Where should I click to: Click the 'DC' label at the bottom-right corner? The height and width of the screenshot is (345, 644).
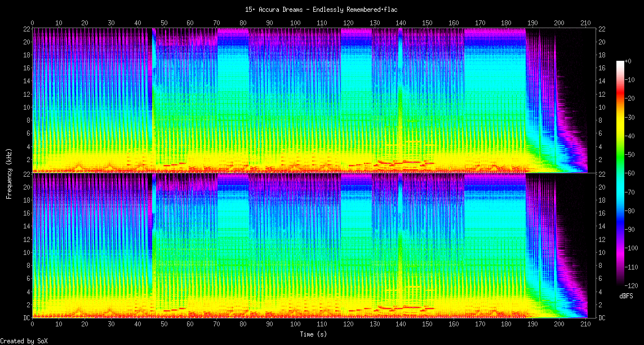click(602, 318)
